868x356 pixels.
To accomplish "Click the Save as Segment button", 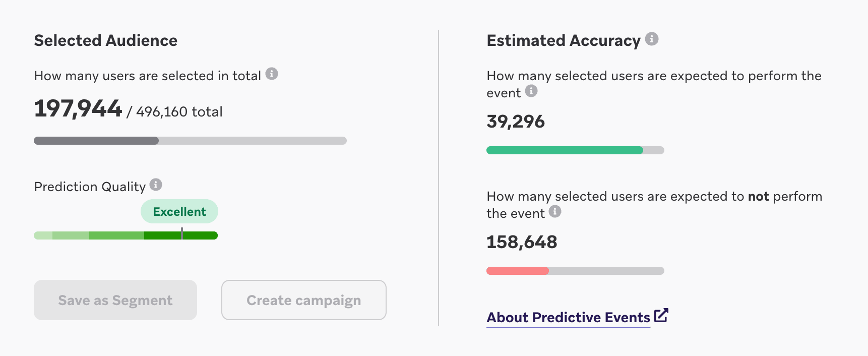I will (115, 300).
